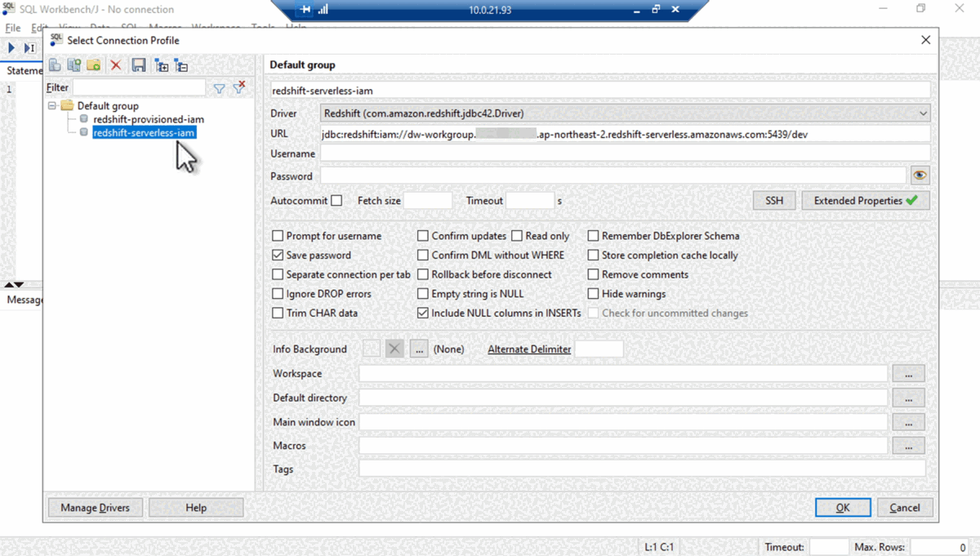Viewport: 980px width, 556px height.
Task: Enable Remember DbExplorer Schema
Action: click(x=594, y=236)
